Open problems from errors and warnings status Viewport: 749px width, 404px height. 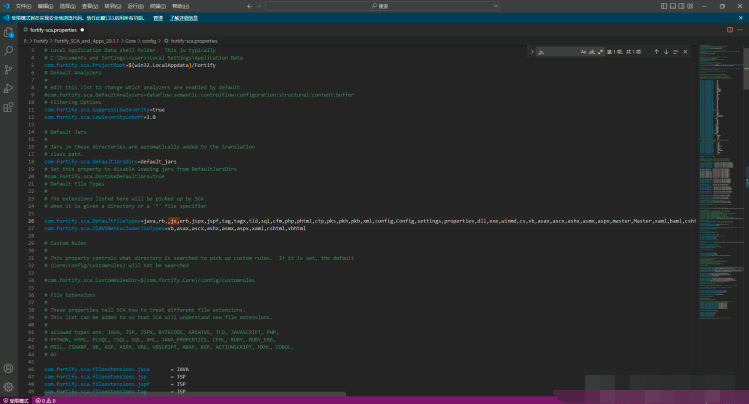[x=45, y=401]
